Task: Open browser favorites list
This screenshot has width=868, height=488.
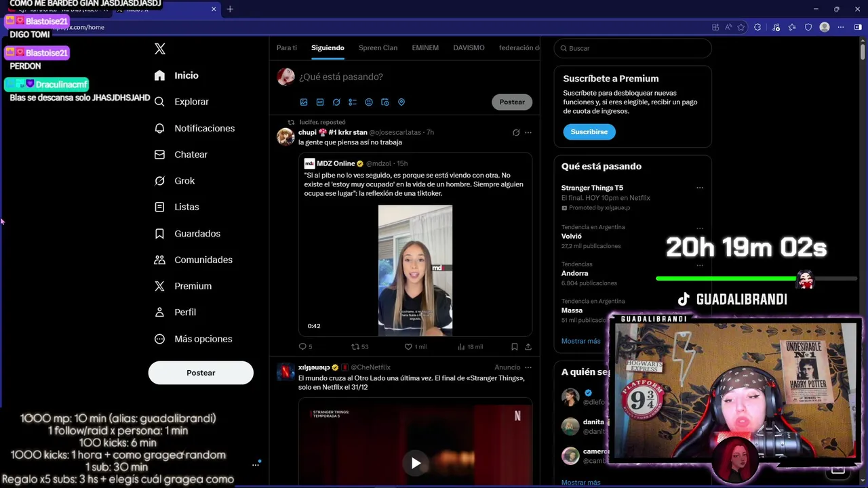Action: [792, 27]
